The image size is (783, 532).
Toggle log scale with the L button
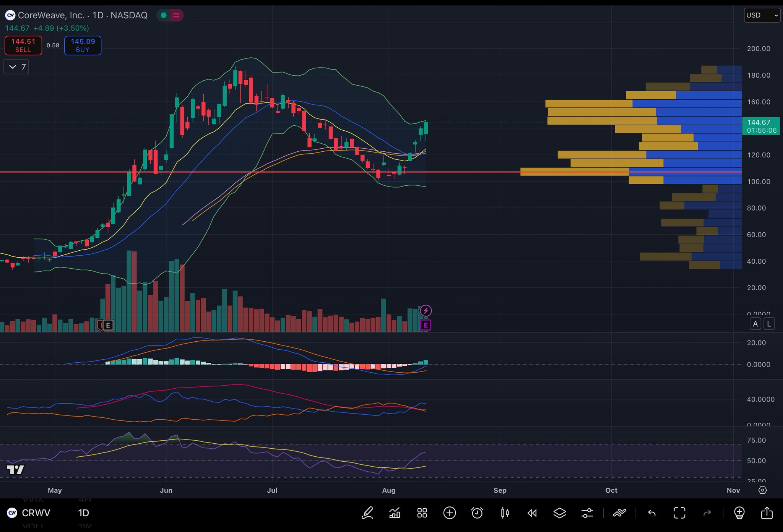pyautogui.click(x=769, y=324)
